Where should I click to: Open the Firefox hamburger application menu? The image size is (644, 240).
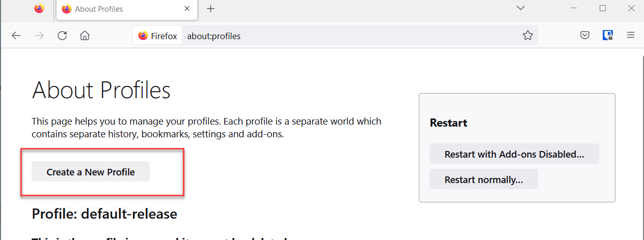pyautogui.click(x=631, y=36)
